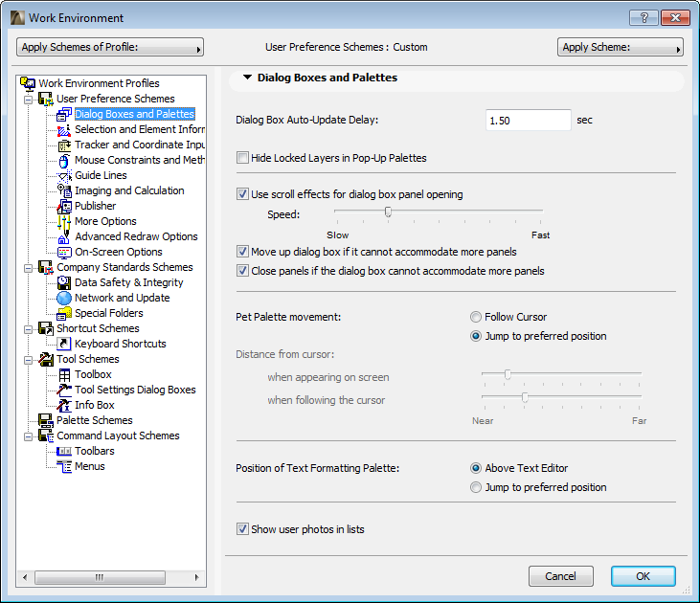Viewport: 700px width, 603px height.
Task: Click the 'when appearing on screen' slider handle
Action: [x=508, y=374]
